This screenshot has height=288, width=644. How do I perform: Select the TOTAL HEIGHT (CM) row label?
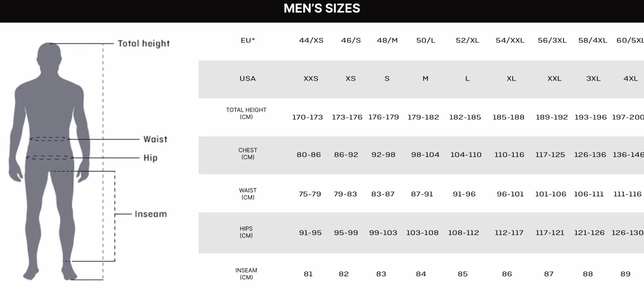246,114
